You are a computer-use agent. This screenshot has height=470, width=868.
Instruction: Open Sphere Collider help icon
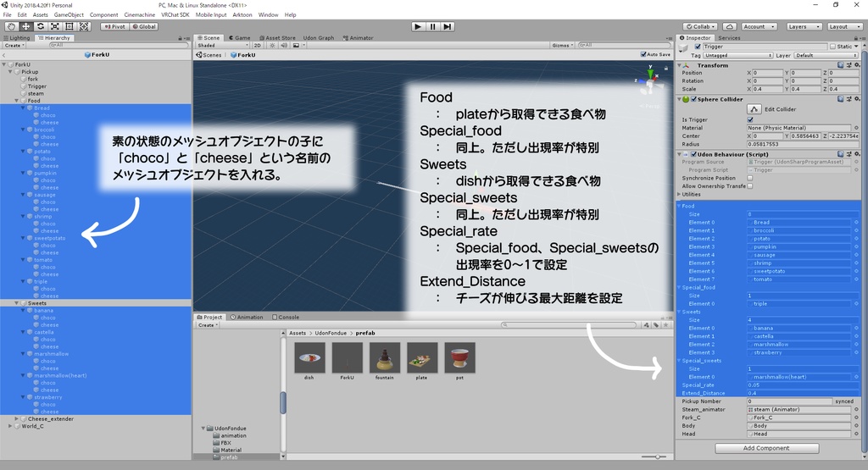tap(841, 99)
